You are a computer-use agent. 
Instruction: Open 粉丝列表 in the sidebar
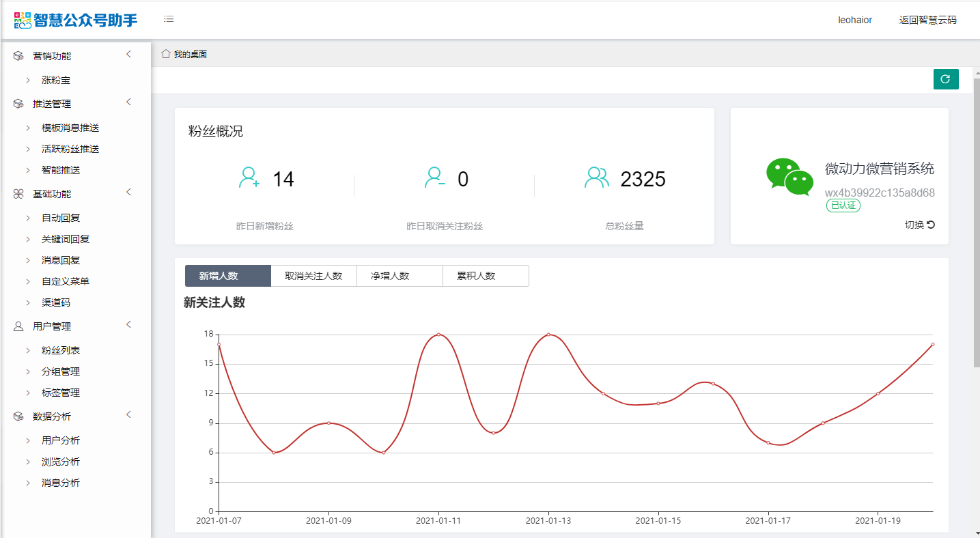(x=61, y=350)
